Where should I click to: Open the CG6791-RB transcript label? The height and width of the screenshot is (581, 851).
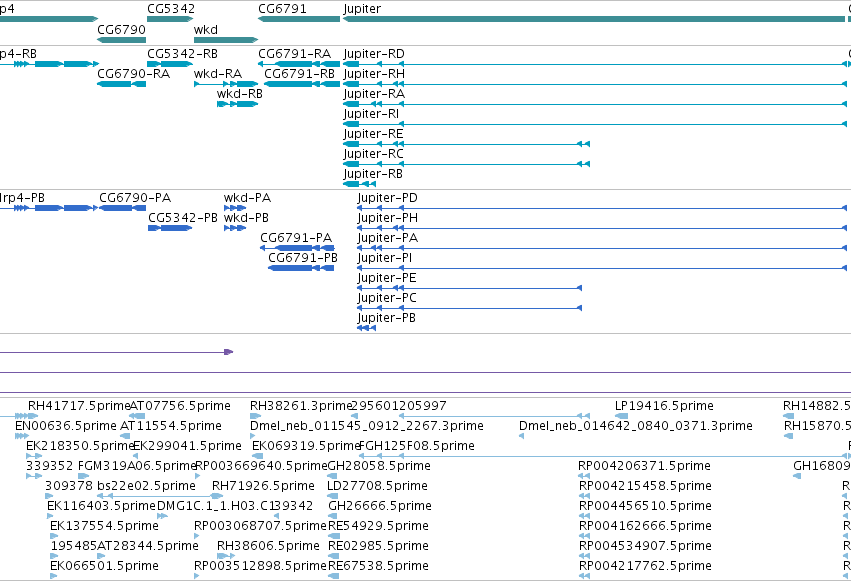[300, 74]
